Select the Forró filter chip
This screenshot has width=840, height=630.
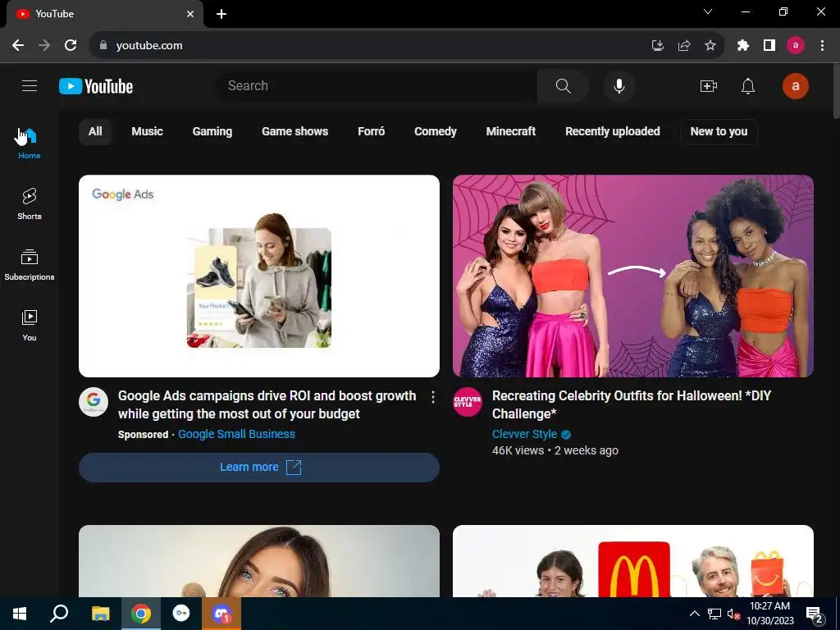[x=372, y=132]
